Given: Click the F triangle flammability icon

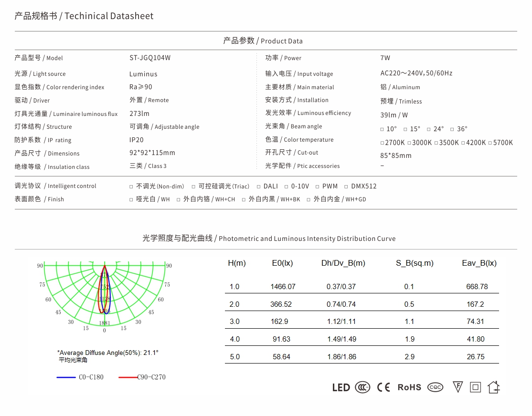Looking at the screenshot, I should 458,387.
